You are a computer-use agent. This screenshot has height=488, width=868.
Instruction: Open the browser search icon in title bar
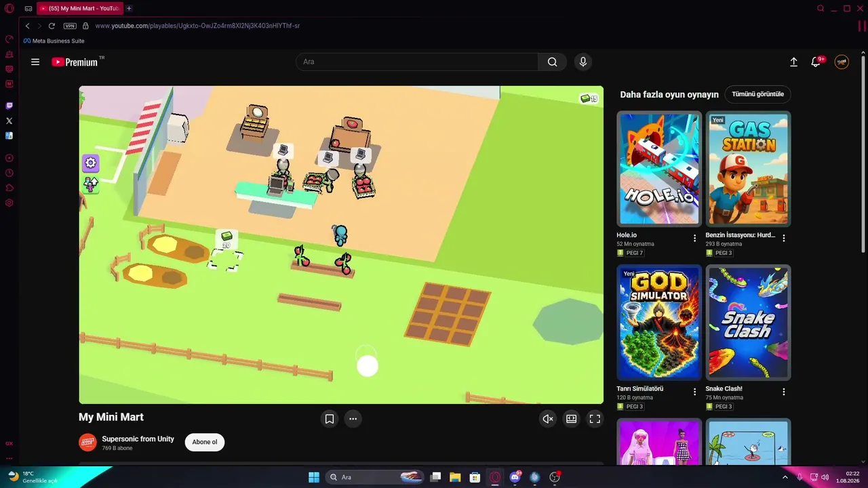pos(821,9)
